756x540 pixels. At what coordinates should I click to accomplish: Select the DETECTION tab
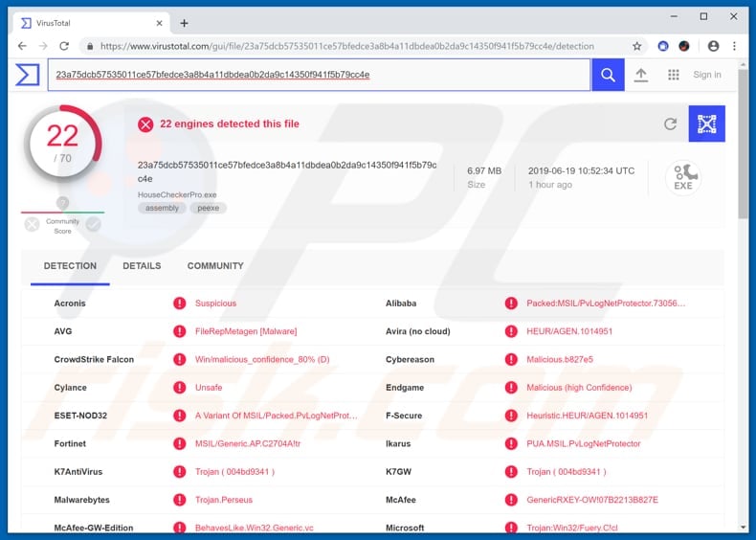point(70,266)
